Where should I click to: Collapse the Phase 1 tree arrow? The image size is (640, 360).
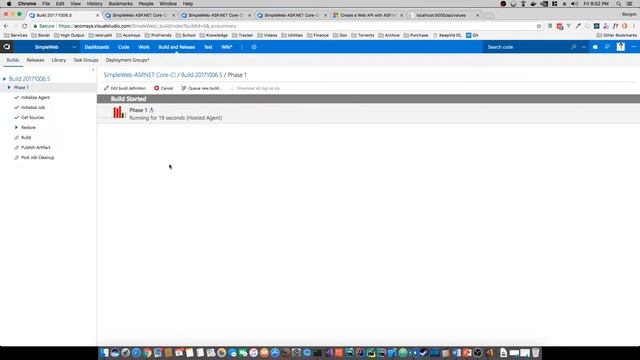[x=9, y=87]
